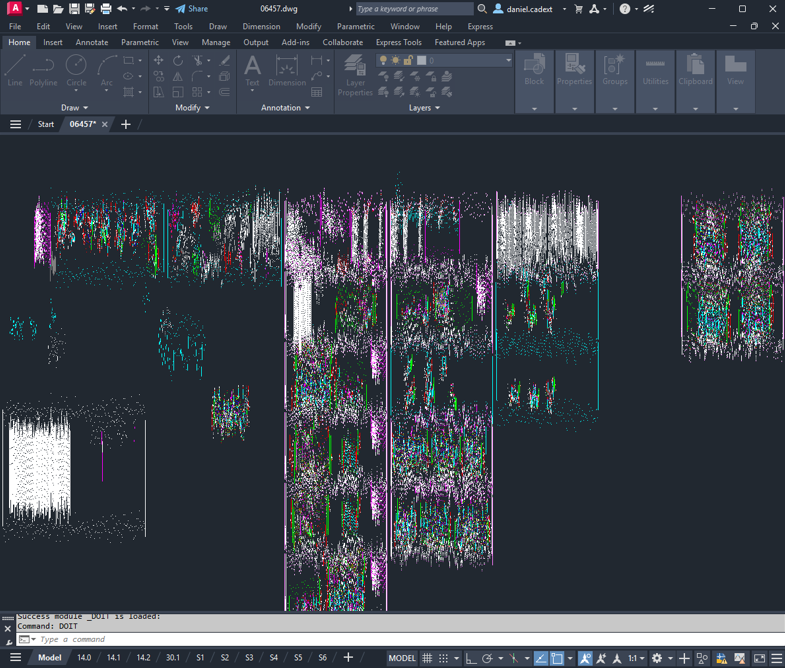The width and height of the screenshot is (785, 668).
Task: Click the Rectangular Array icon
Action: tap(197, 92)
